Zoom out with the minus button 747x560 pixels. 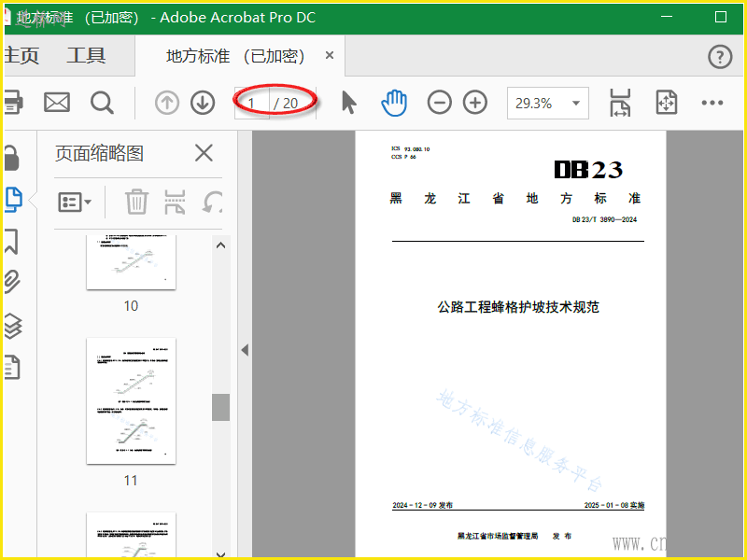(439, 103)
